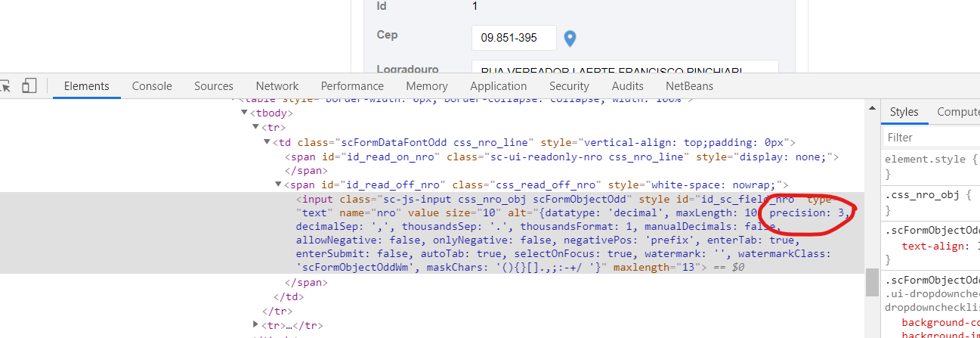This screenshot has height=338, width=980.
Task: Open the Console tab
Action: coord(152,86)
